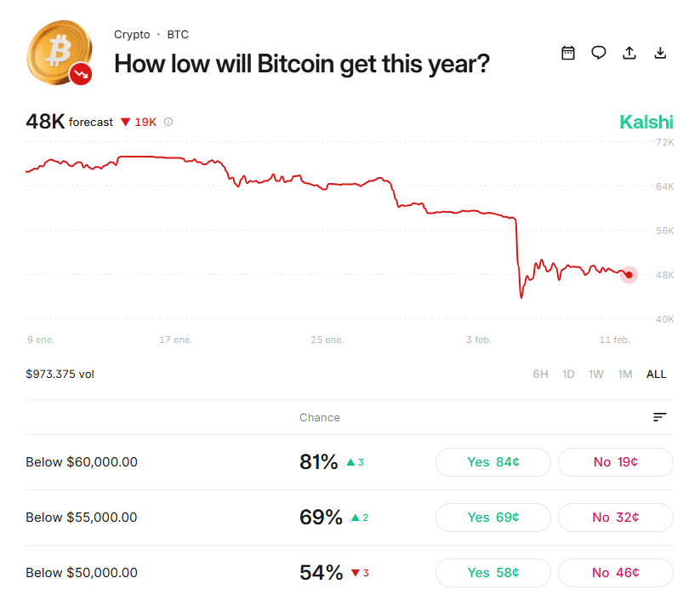Buy No at 32¢ for Below $55,000.00

615,517
